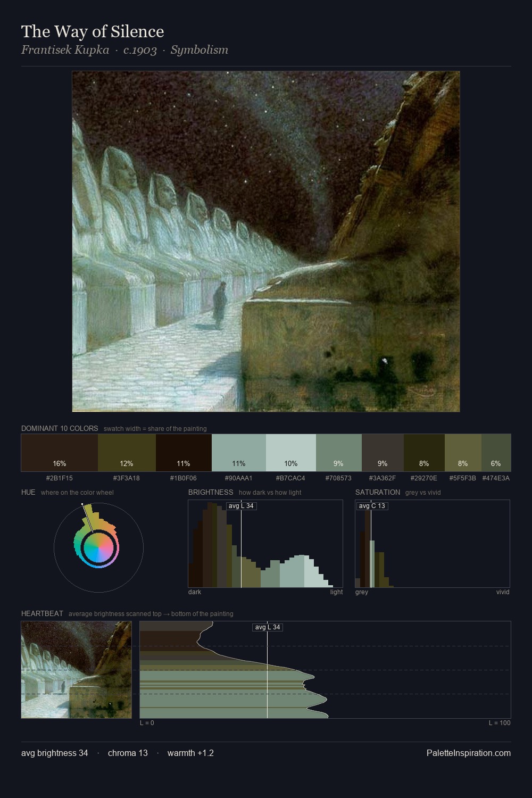This screenshot has height=798, width=532.
Task: Click the #2B1F15 dark brown swatch
Action: 60,453
